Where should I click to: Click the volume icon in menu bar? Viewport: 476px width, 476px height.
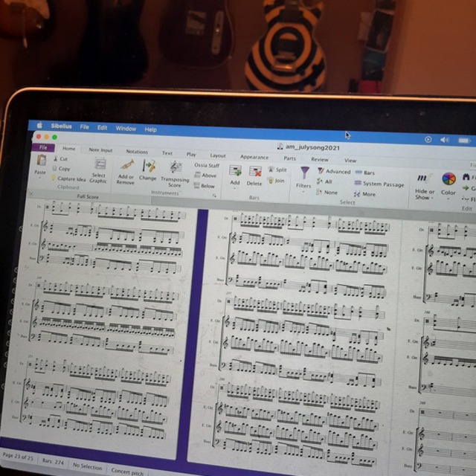tap(445, 140)
